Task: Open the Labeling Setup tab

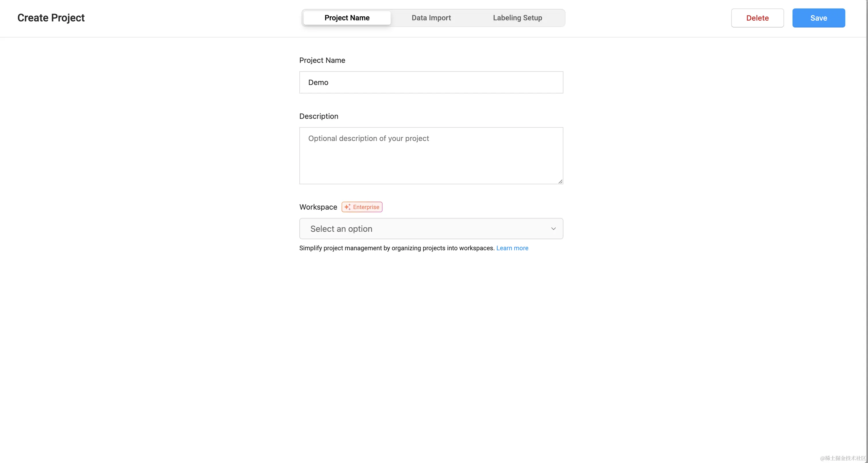Action: tap(517, 18)
